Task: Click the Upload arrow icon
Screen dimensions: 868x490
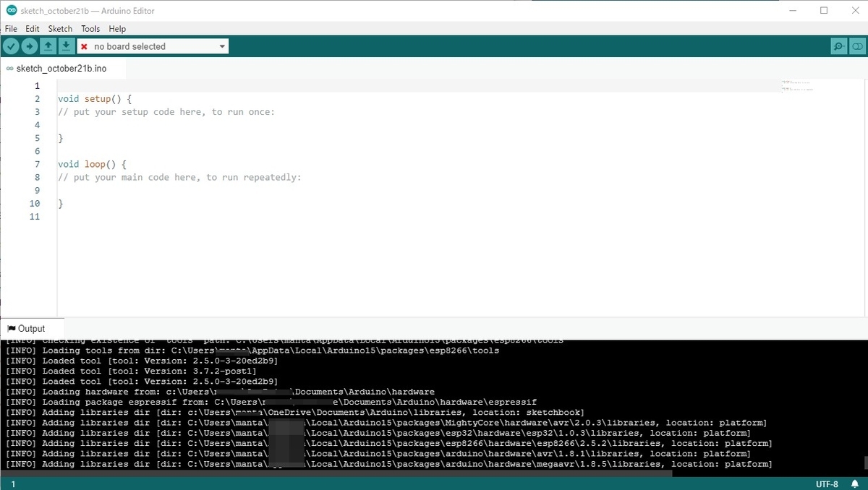Action: click(x=29, y=46)
